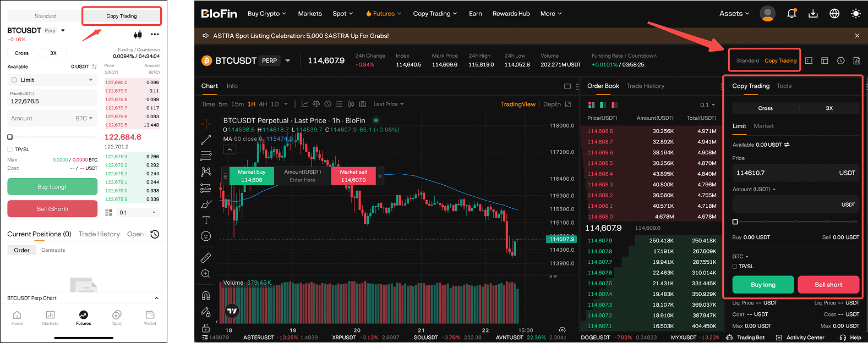Switch to Copy Trading mode on desktop header
The height and width of the screenshot is (343, 868).
pyautogui.click(x=780, y=60)
